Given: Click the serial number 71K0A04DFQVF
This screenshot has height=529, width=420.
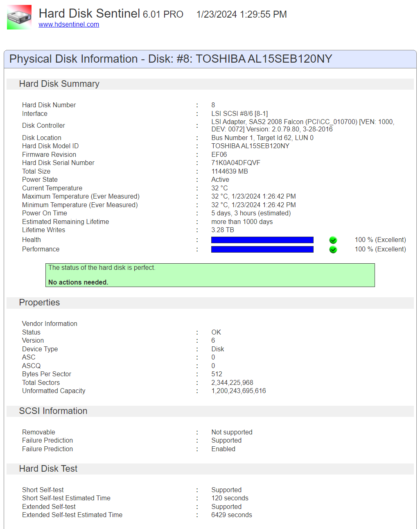Looking at the screenshot, I should pos(236,163).
